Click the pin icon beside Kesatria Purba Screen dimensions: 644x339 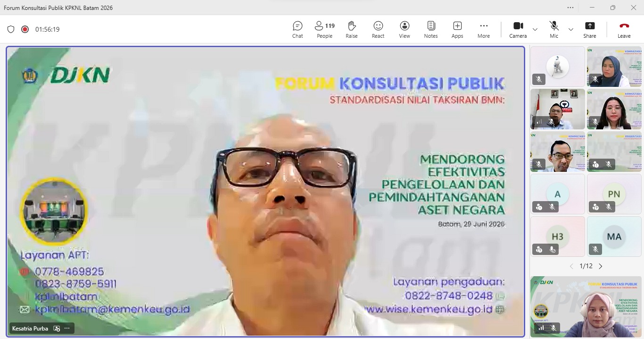[x=57, y=328]
